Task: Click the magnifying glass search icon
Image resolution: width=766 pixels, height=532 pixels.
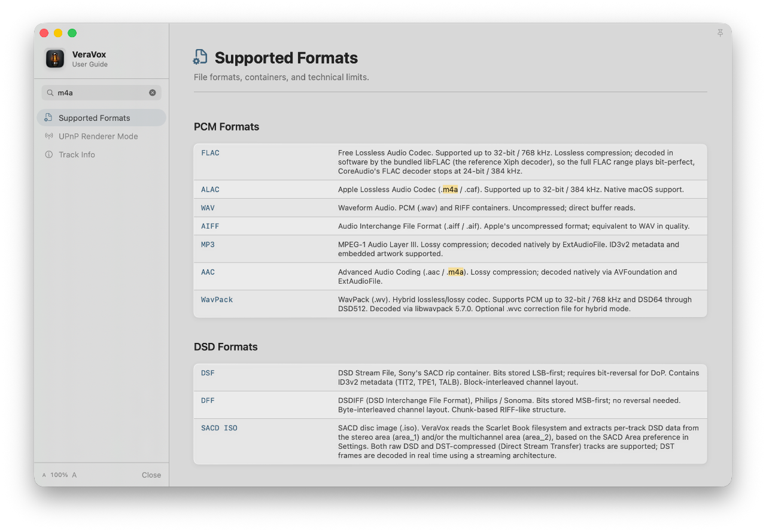Action: click(50, 93)
